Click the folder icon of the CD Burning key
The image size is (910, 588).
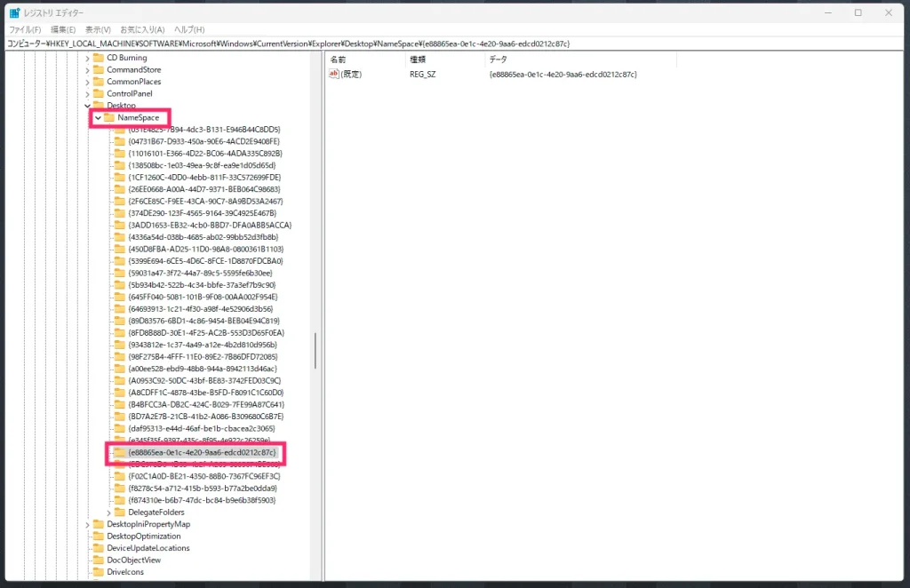(98, 58)
